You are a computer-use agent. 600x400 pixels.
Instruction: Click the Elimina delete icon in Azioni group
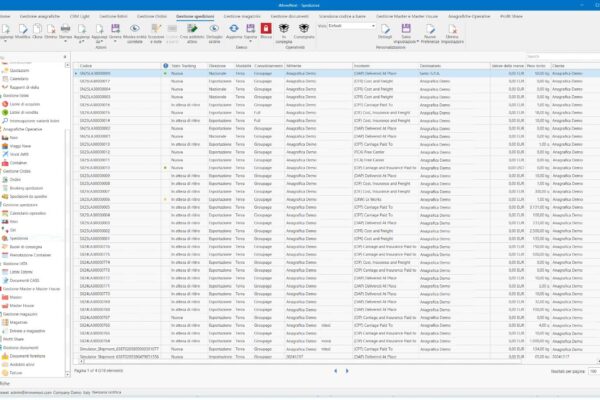(51, 29)
